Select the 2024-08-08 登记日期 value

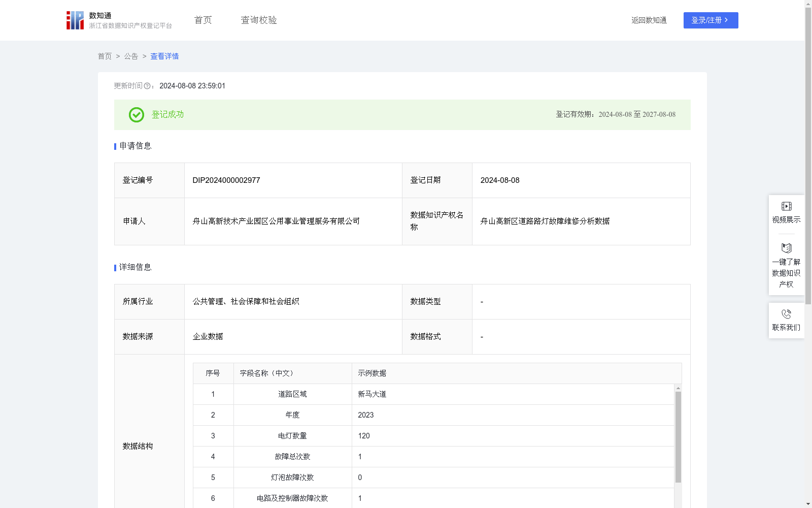500,180
